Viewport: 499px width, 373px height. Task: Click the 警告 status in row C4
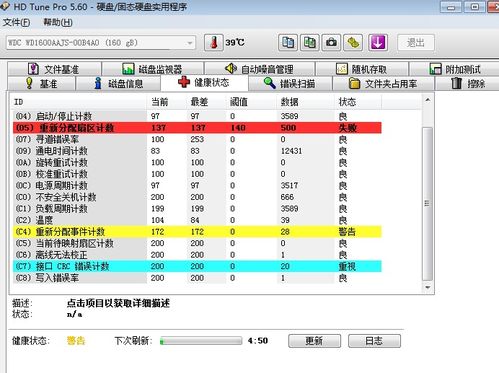(x=347, y=232)
